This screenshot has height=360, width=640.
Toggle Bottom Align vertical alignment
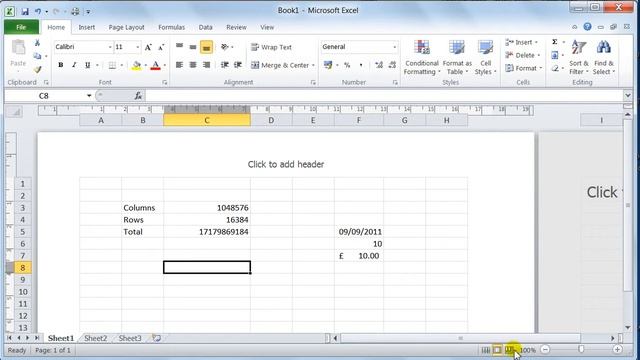tap(206, 47)
